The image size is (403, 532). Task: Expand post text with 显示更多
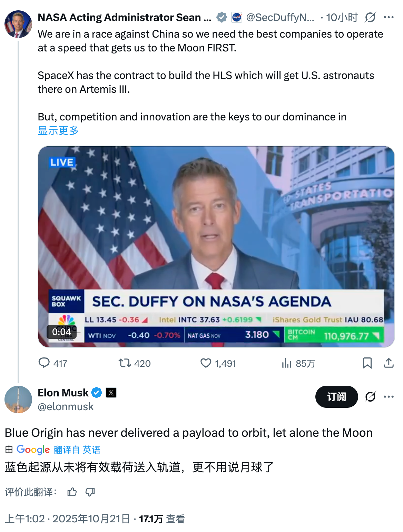tap(58, 131)
